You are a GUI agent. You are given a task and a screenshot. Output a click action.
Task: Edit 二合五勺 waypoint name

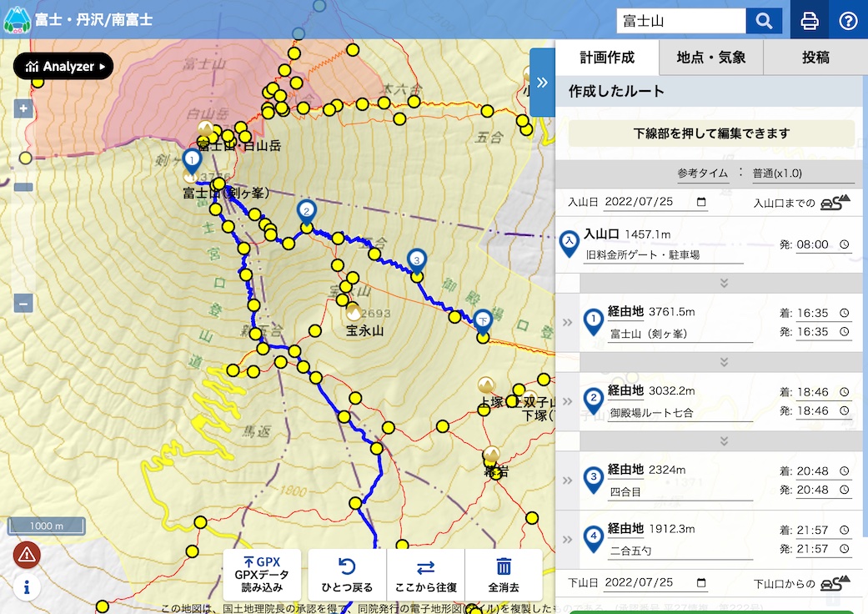click(681, 551)
